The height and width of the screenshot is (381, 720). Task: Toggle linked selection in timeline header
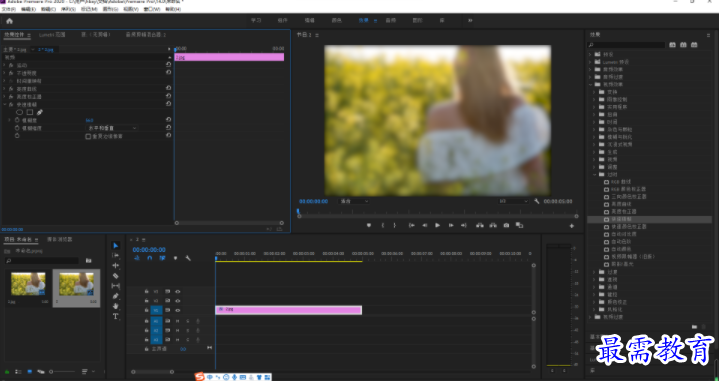click(x=162, y=258)
